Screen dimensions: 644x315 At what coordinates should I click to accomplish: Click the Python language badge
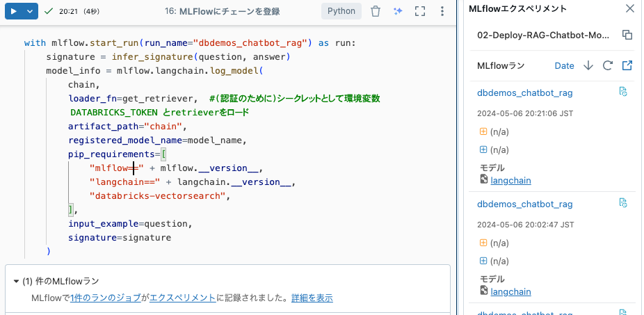click(x=341, y=11)
